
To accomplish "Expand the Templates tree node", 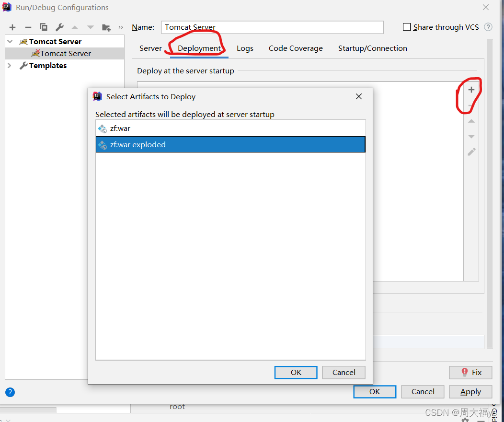I will (9, 66).
